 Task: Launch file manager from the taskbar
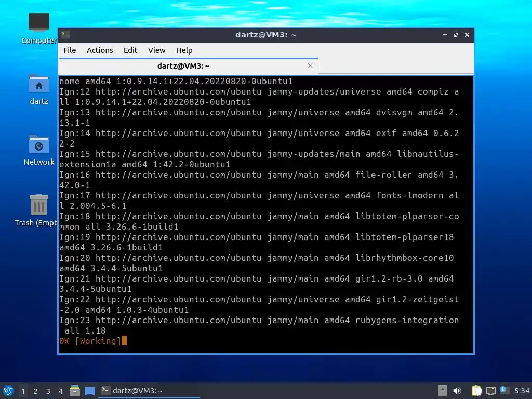click(x=75, y=391)
